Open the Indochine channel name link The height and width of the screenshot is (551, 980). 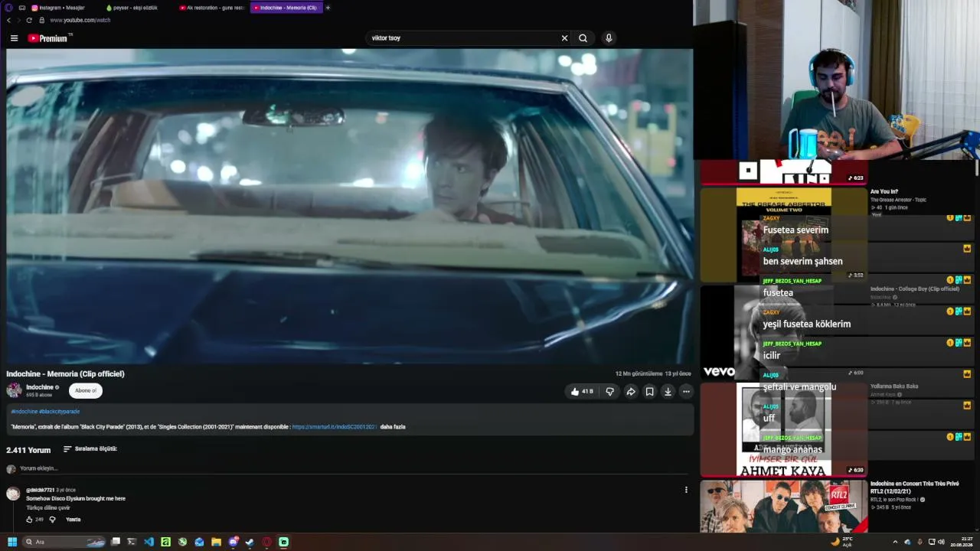(x=40, y=387)
